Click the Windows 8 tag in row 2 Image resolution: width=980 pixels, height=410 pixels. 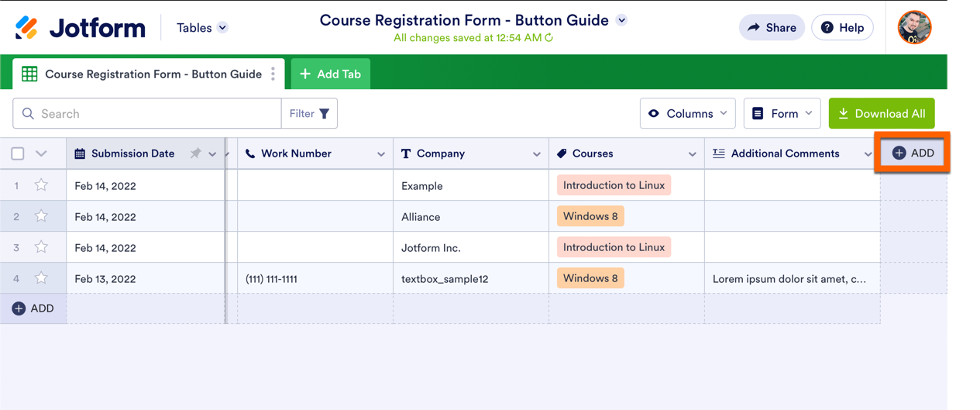click(590, 216)
